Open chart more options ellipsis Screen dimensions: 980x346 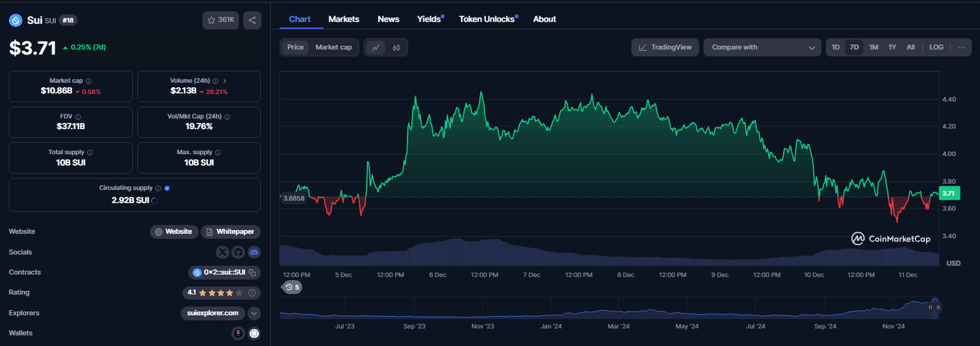tap(962, 48)
